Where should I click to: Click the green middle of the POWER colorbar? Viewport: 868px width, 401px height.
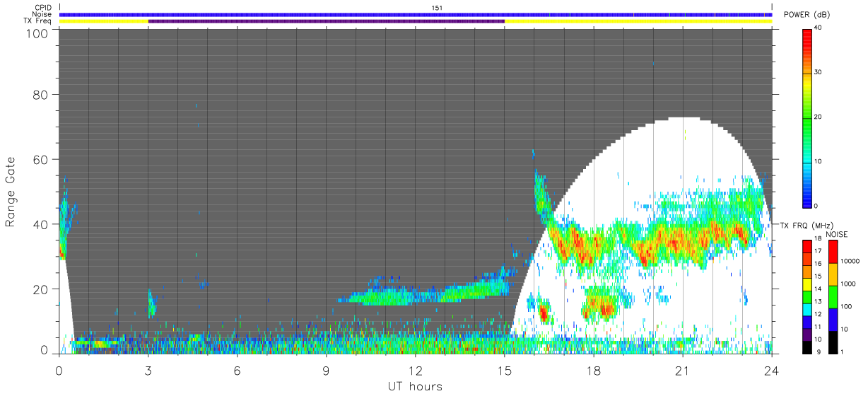[x=807, y=117]
